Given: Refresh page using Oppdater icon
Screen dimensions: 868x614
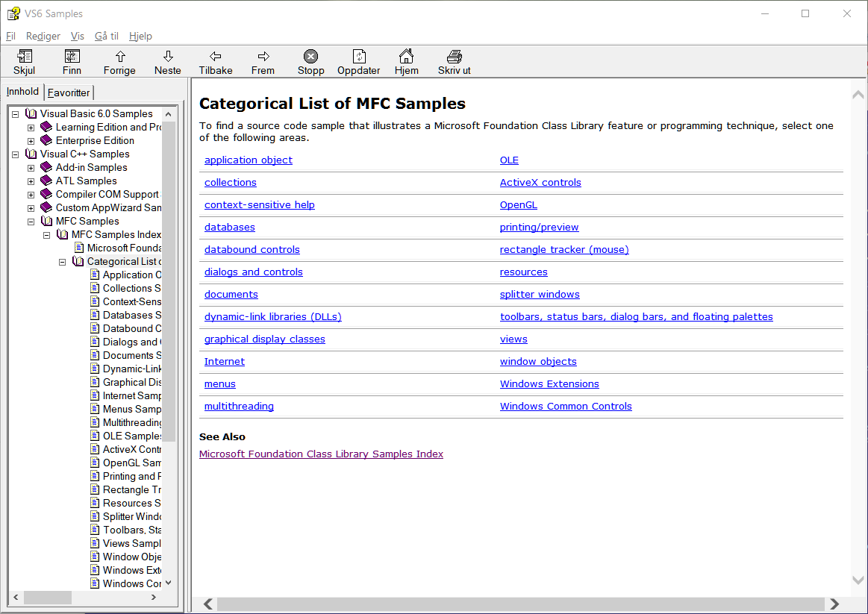Looking at the screenshot, I should [359, 57].
